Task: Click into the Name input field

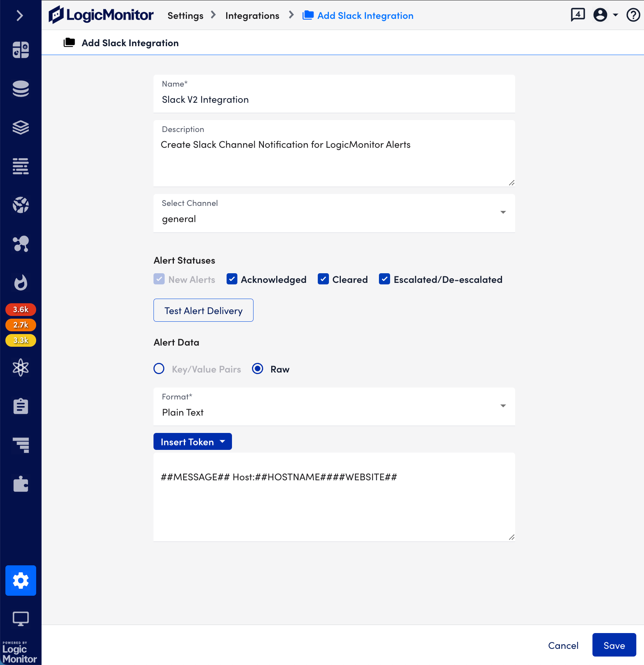Action: (x=334, y=100)
